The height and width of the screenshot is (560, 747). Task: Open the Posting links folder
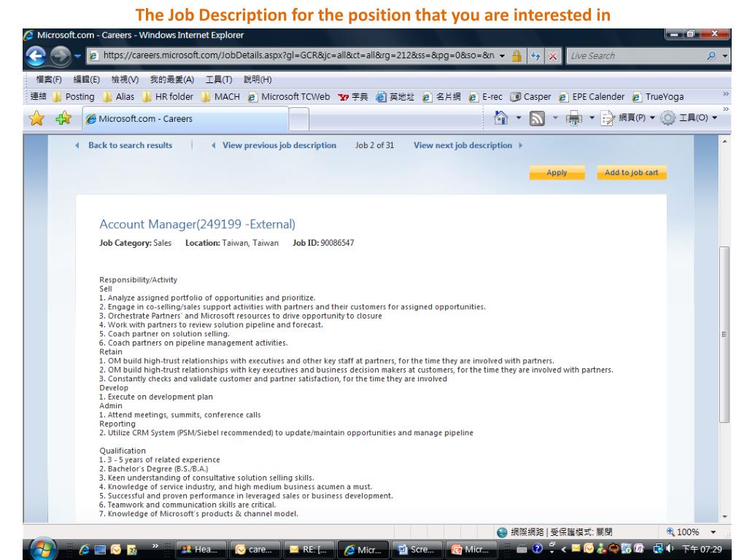point(74,97)
